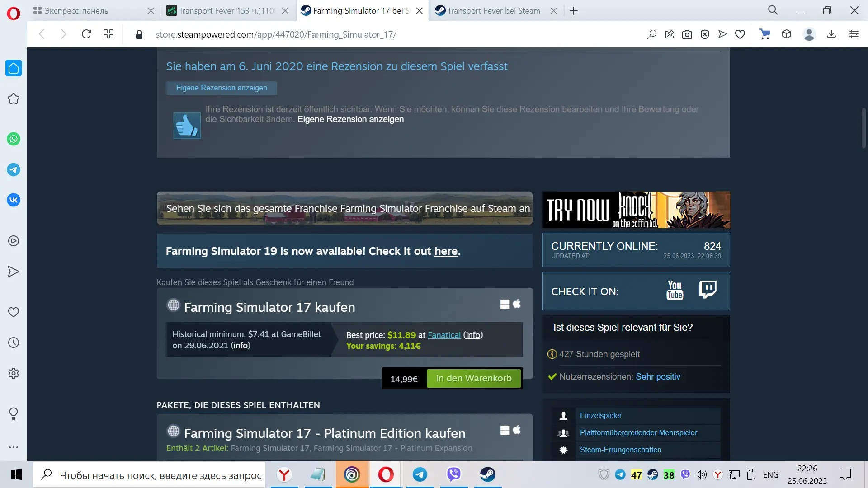Click the page vertical scrollbar thumb
Screen dimensions: 868x488
coord(863,128)
